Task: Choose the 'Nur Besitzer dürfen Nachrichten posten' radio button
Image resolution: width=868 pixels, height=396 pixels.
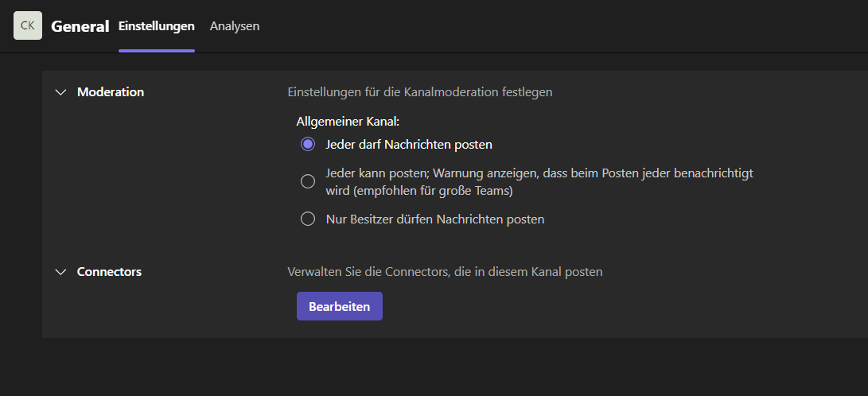Action: click(308, 219)
